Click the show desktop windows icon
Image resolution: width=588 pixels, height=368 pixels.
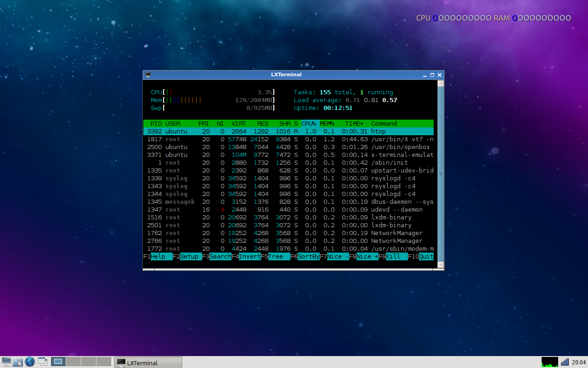click(42, 362)
